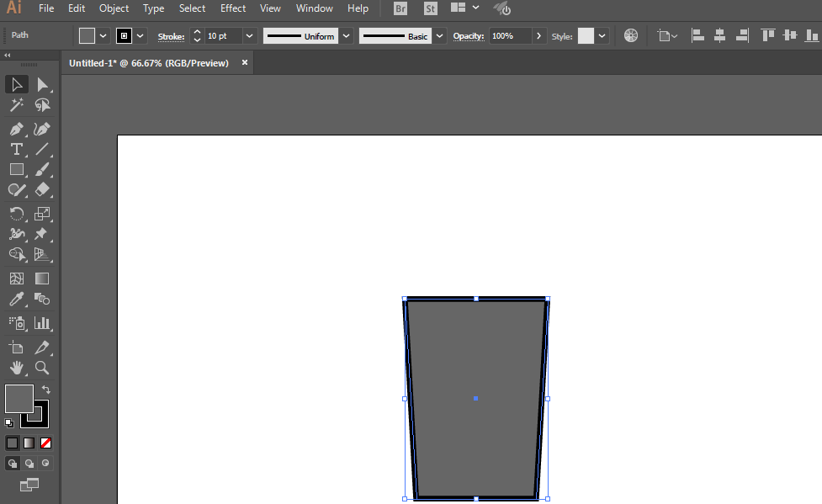Expand the Uniform width profile dropdown
This screenshot has width=822, height=504.
pos(346,36)
